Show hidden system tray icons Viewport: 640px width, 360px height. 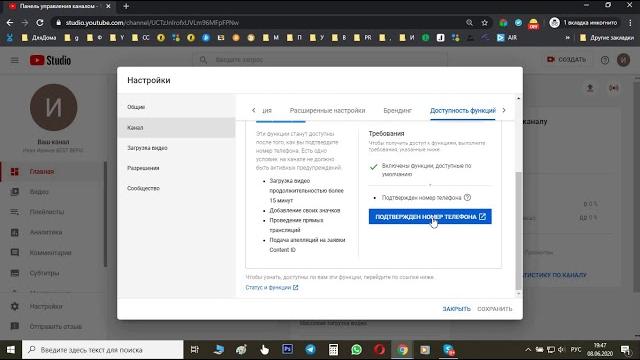528,350
